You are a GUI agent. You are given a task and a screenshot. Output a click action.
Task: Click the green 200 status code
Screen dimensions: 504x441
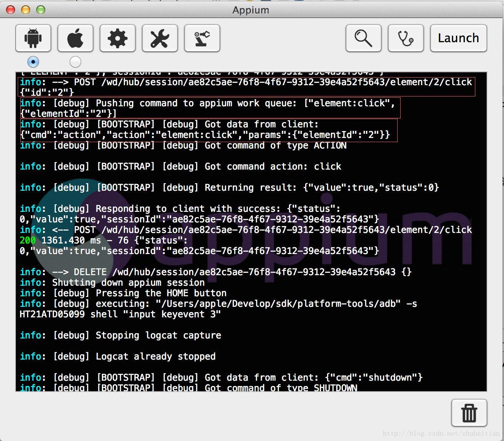coord(28,240)
